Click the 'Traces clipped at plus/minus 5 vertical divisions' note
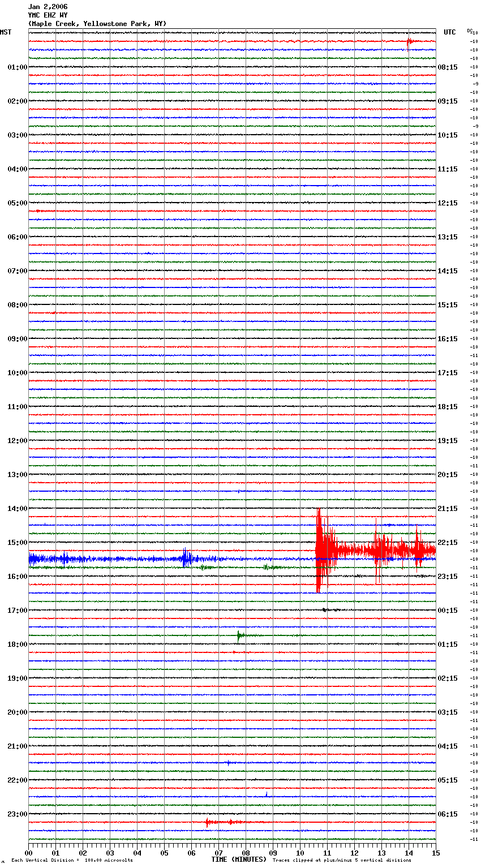Viewport: 481px width, 868px height. pyautogui.click(x=342, y=861)
